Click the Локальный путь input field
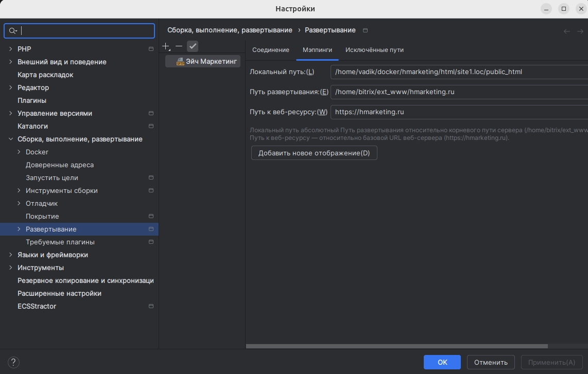Image resolution: width=588 pixels, height=374 pixels. pos(458,72)
